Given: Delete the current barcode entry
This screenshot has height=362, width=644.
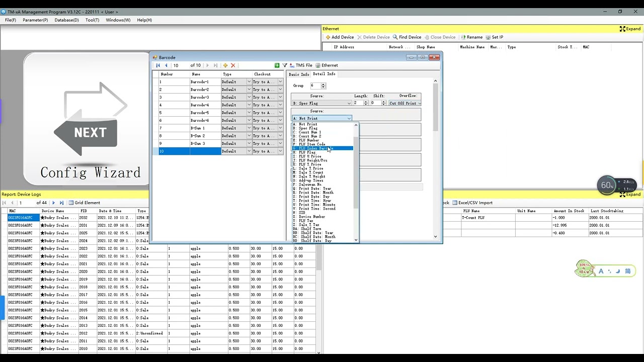Looking at the screenshot, I should (x=233, y=65).
